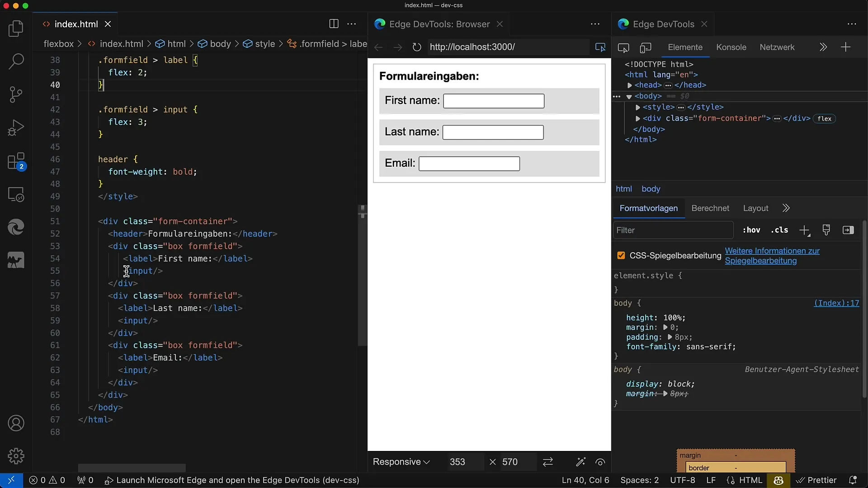The image size is (868, 488).
Task: Open the Accounts icon in activity bar
Action: (16, 423)
